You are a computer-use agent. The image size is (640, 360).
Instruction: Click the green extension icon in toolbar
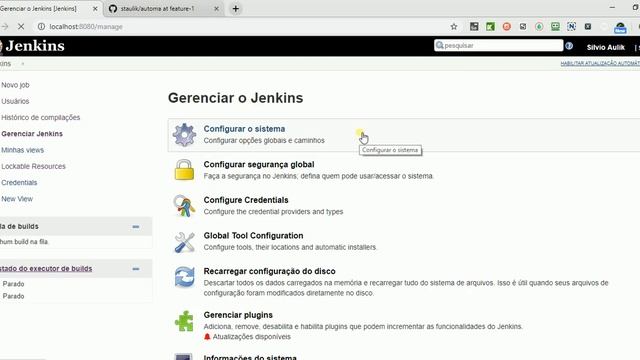[x=490, y=27]
